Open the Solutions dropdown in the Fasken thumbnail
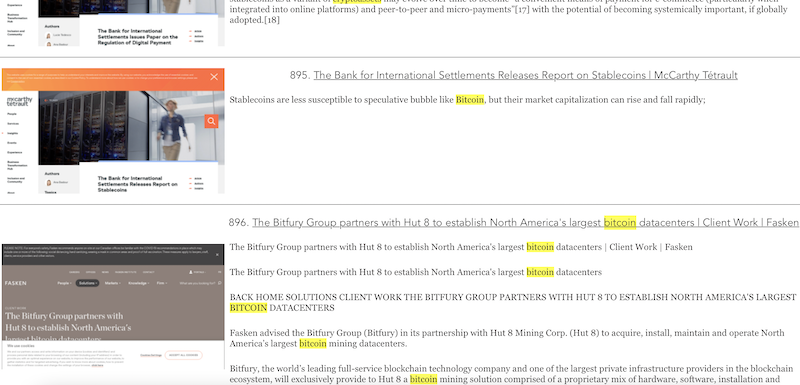 [x=87, y=283]
